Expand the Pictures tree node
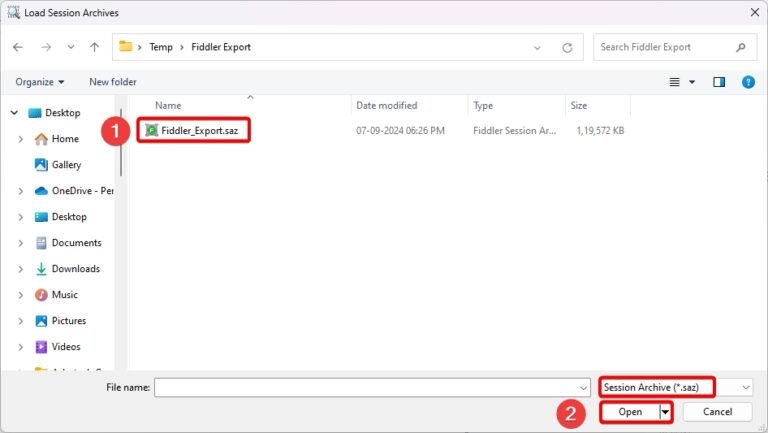This screenshot has height=433, width=768. 21,321
